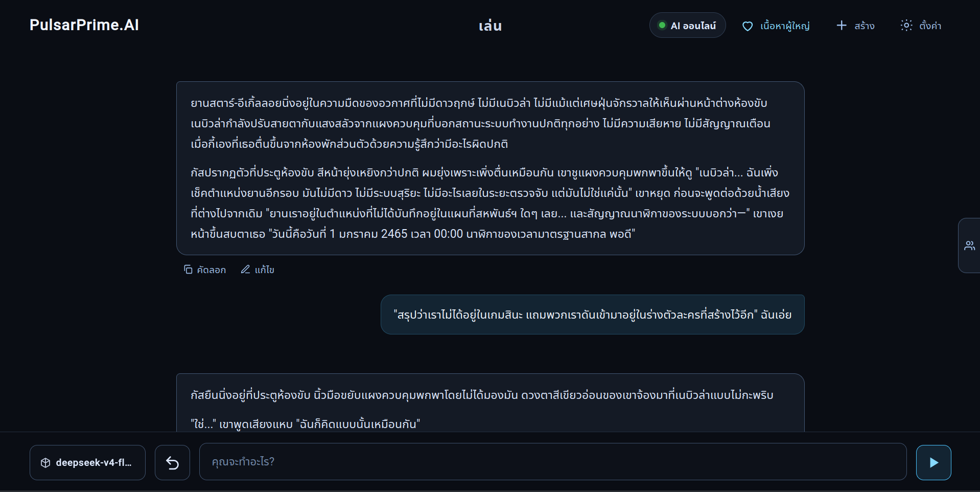Click the plus icon to create
Screen dimensions: 980x492
tap(842, 26)
